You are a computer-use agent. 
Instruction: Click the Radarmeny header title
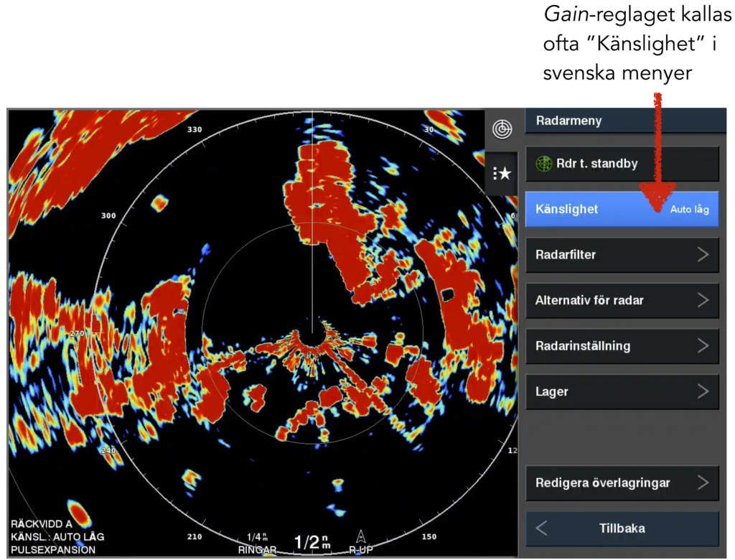point(568,121)
